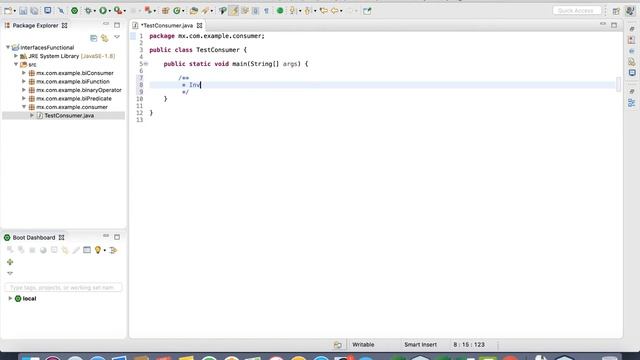Select the Package Explorer tab
This screenshot has width=640, height=360.
pos(36,25)
